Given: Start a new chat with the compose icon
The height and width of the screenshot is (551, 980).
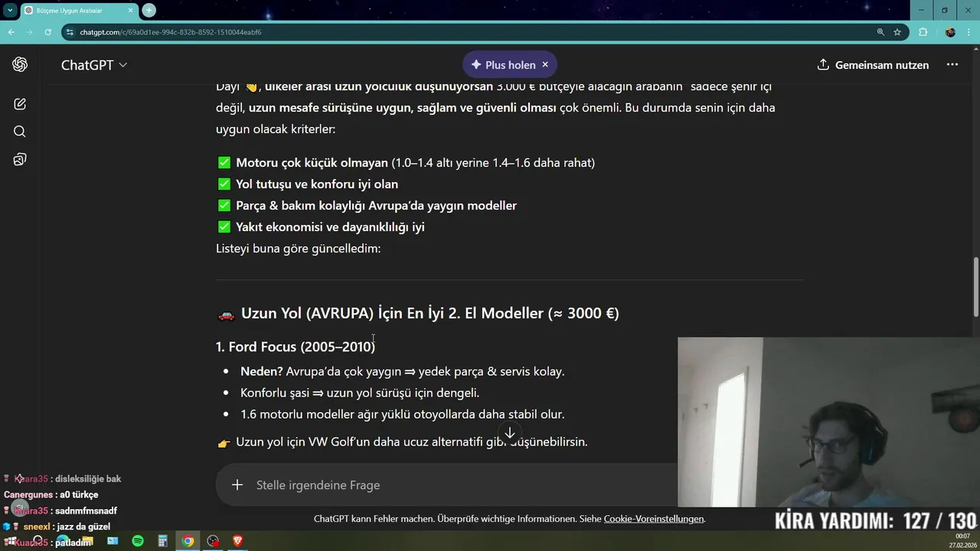Looking at the screenshot, I should pyautogui.click(x=20, y=104).
